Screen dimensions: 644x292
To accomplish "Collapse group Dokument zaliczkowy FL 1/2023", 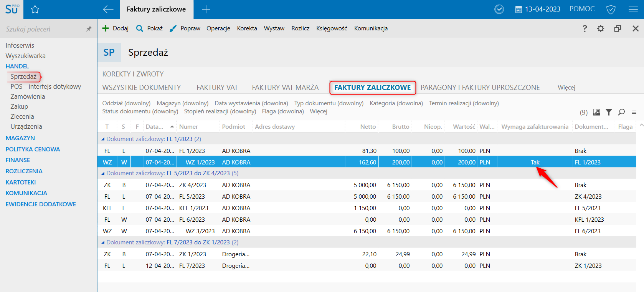I will (103, 139).
